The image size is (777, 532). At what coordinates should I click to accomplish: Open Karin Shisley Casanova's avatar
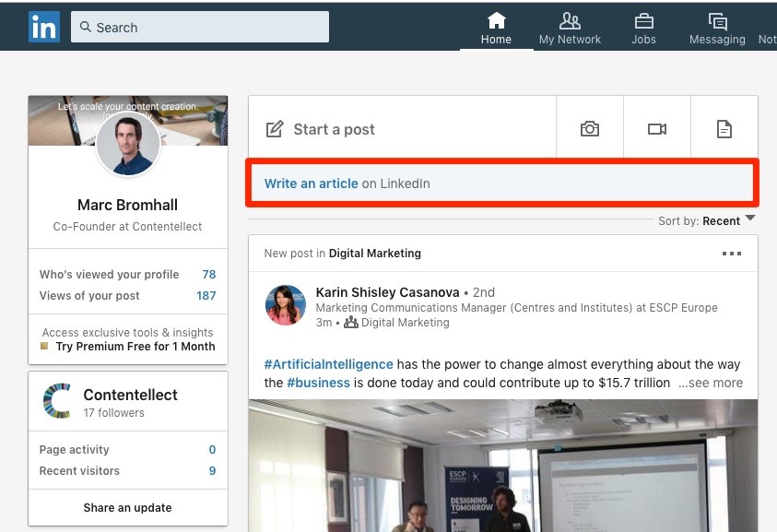tap(286, 305)
